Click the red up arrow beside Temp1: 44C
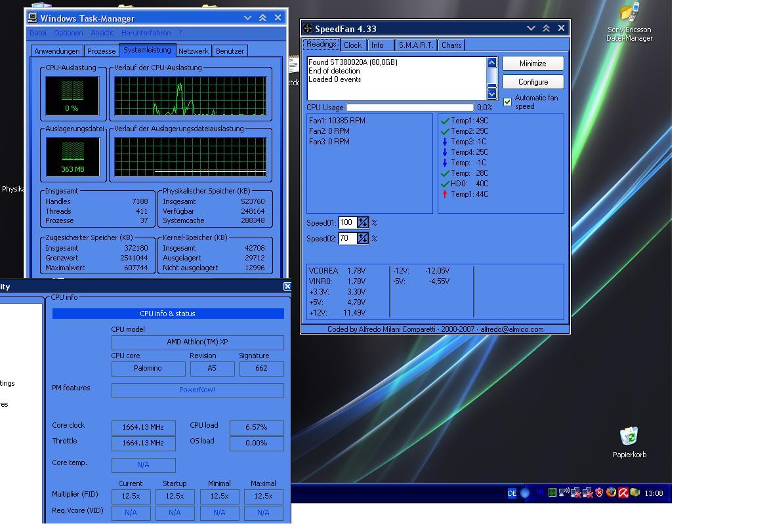This screenshot has width=769, height=532. [445, 194]
